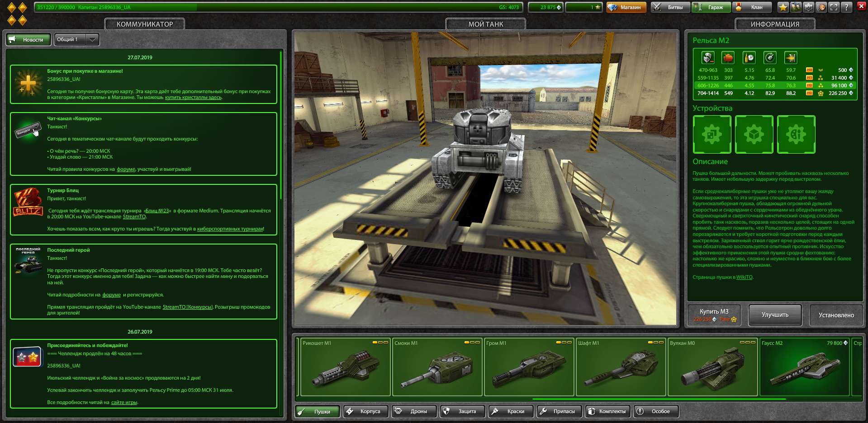Image resolution: width=868 pixels, height=423 pixels.
Task: Open the Блиц №23 tournament link
Action: point(157,211)
